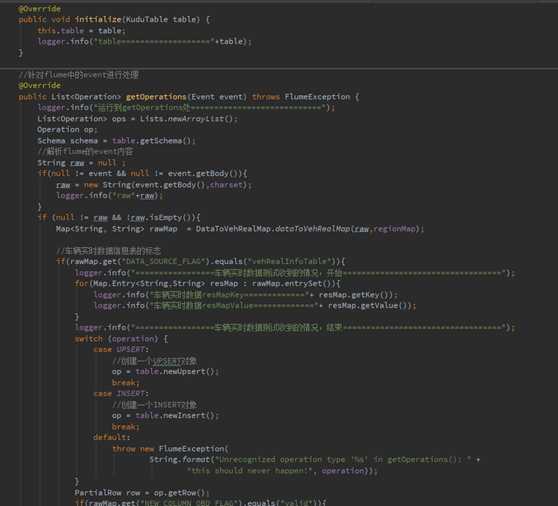This screenshot has height=506, width=558.
Task: Click the 'charset' argument
Action: [226, 185]
